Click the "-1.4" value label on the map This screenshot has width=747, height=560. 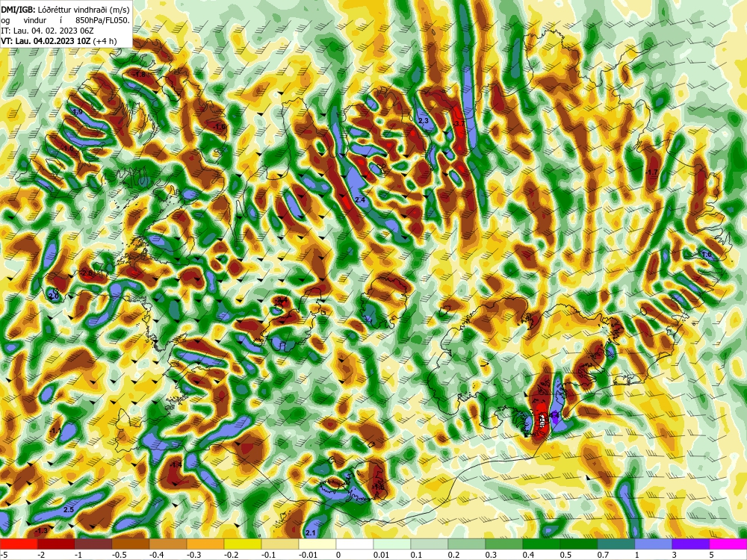click(176, 464)
